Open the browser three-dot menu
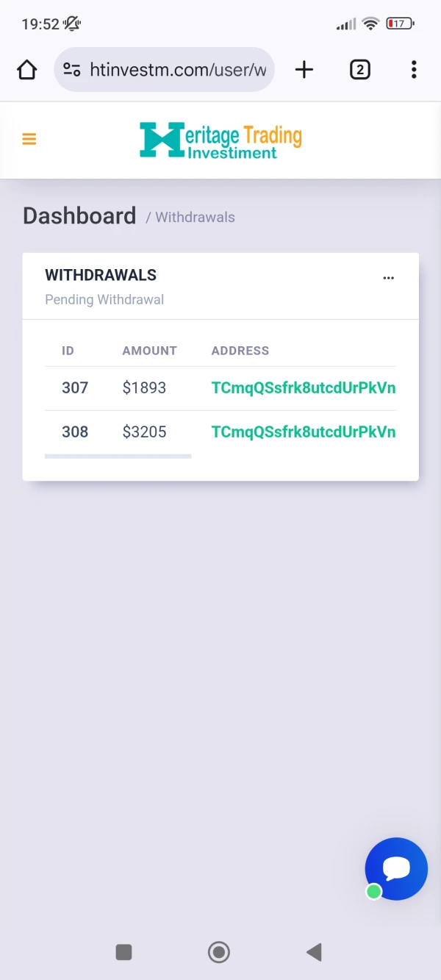 click(414, 70)
